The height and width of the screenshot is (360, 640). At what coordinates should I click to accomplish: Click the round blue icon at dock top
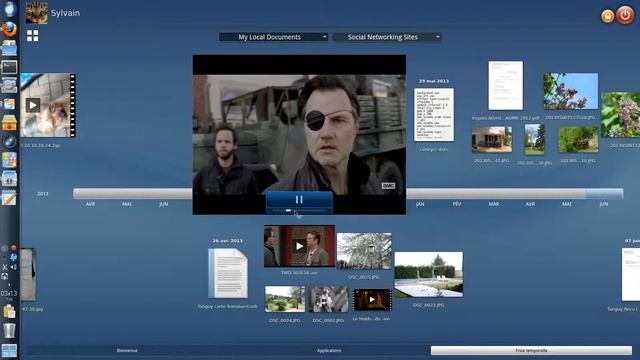tap(9, 9)
